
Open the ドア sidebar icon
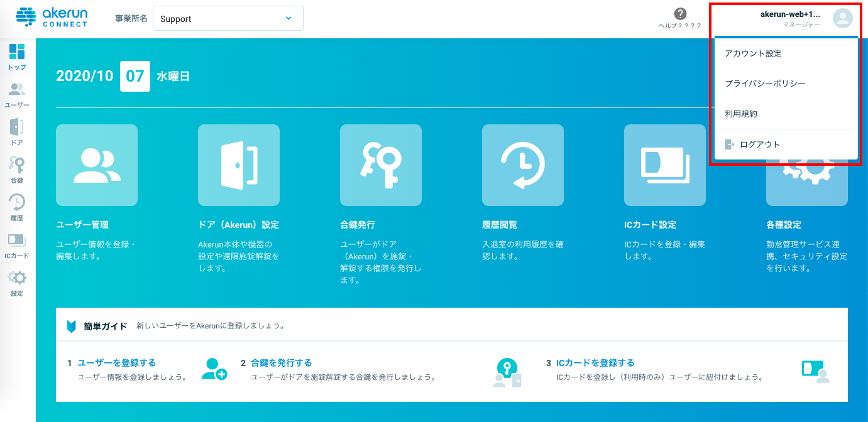pos(17,127)
